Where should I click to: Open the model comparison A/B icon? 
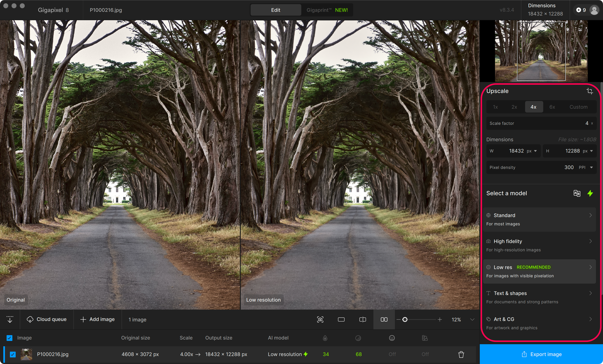(x=577, y=193)
